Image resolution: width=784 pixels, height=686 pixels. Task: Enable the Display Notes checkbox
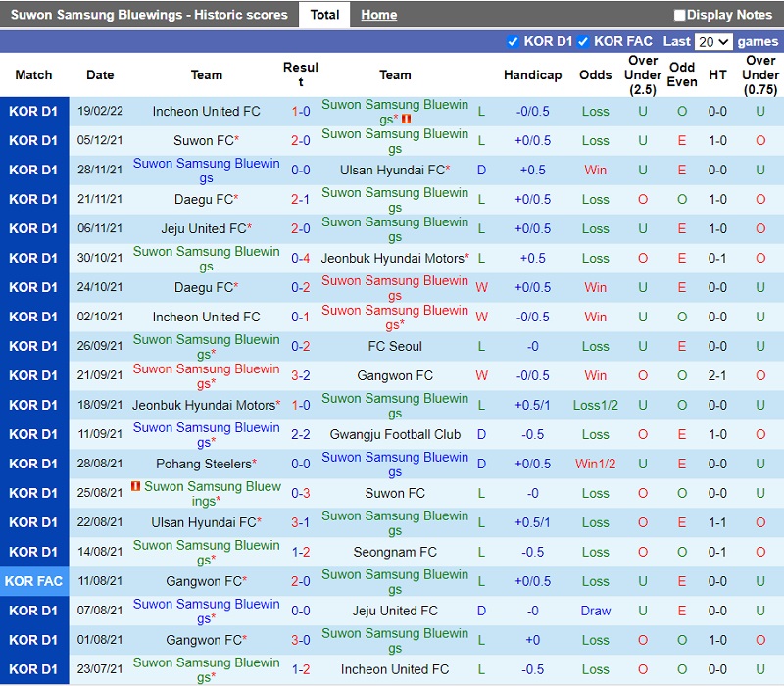pos(680,15)
